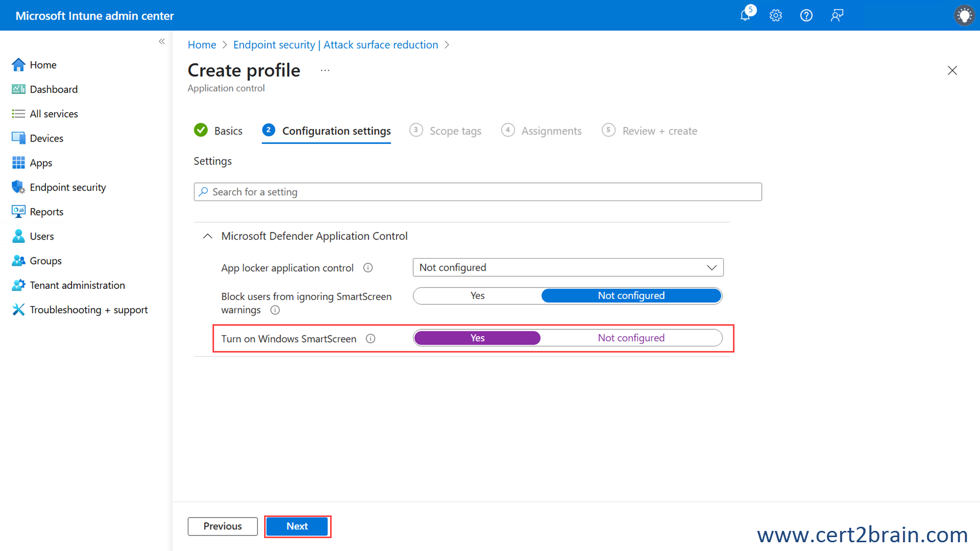This screenshot has height=551, width=980.
Task: Click the Troubleshooting + support tools icon
Action: [19, 309]
